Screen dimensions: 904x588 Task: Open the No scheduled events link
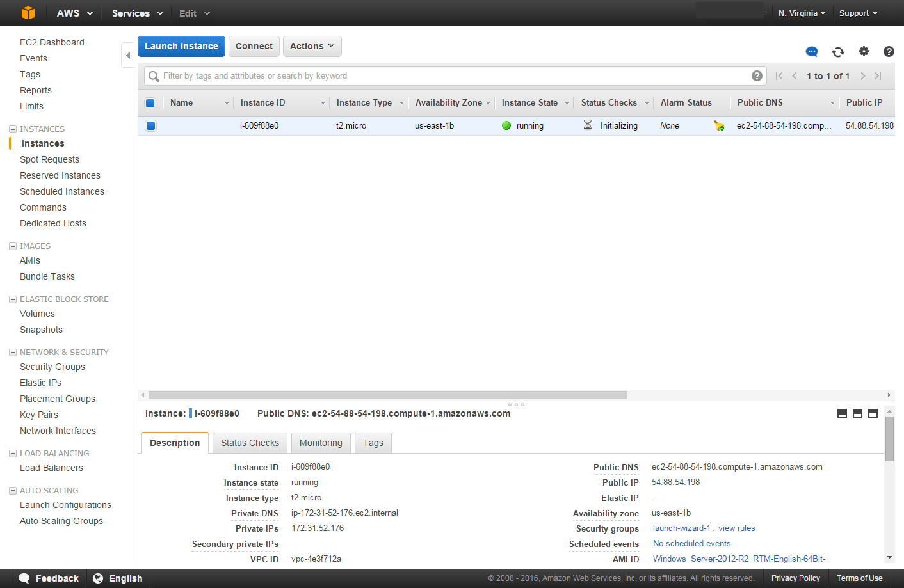691,544
